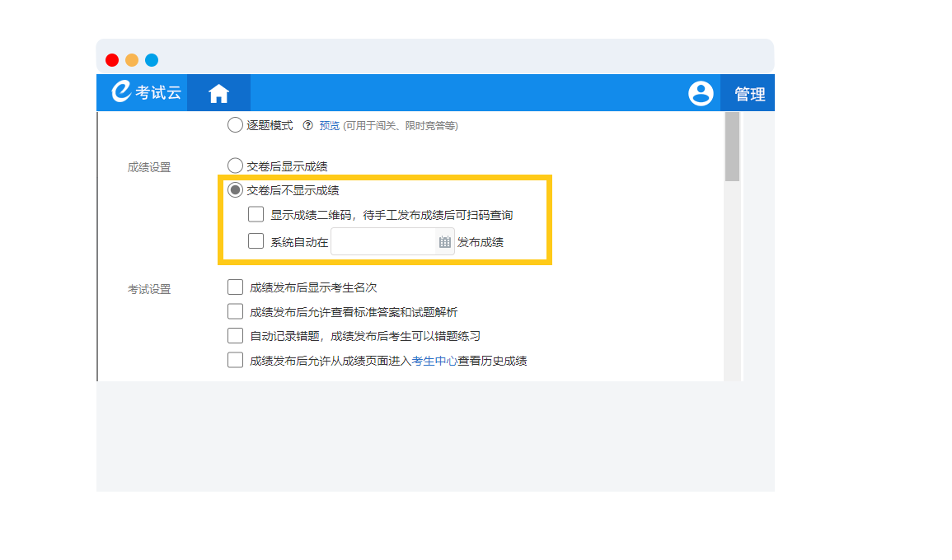Click the orange window dot
Screen dimensions: 952x560
(x=132, y=60)
